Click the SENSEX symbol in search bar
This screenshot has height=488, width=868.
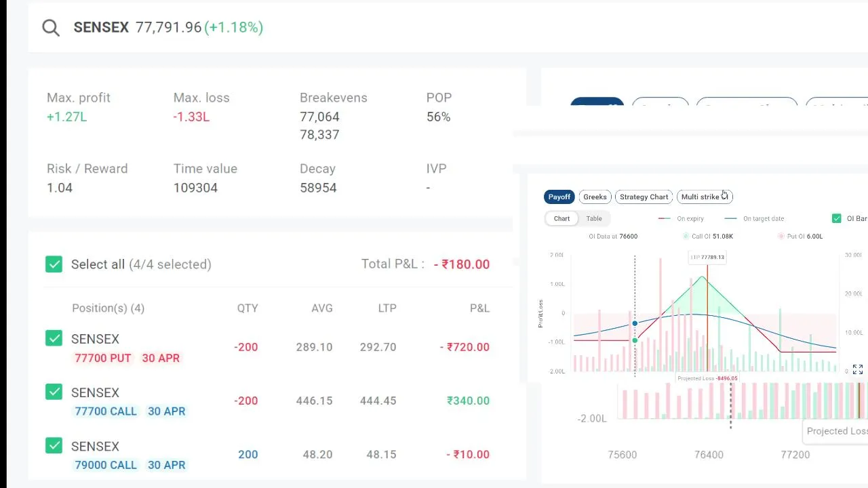click(x=101, y=27)
